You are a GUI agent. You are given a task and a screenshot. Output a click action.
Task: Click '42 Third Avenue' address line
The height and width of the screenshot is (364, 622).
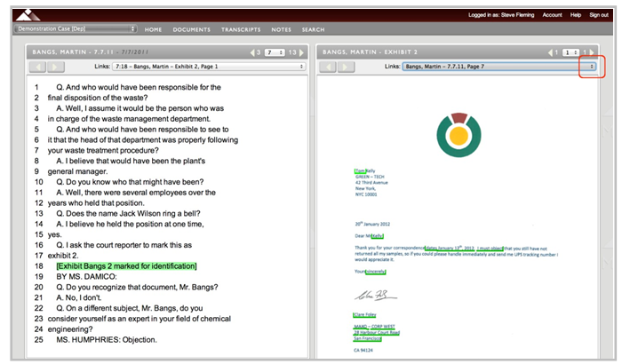tap(371, 183)
